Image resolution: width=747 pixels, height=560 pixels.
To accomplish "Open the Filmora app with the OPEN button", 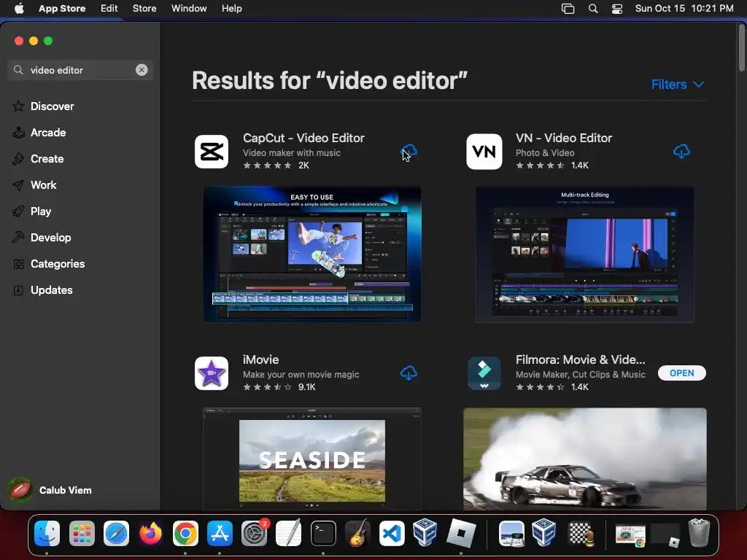I will coord(682,373).
